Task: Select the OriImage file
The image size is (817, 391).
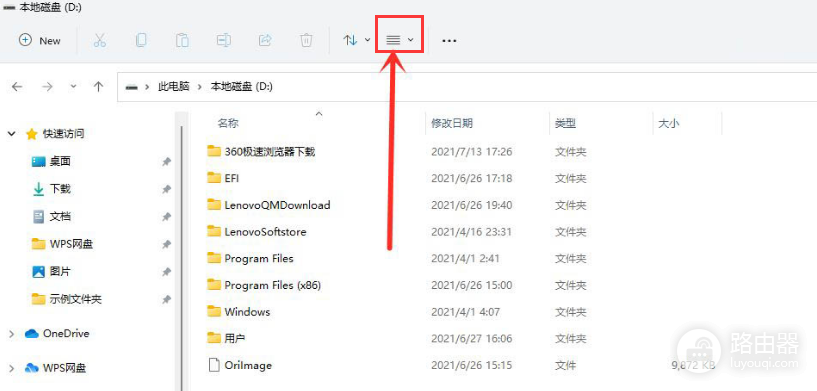Action: pos(248,365)
